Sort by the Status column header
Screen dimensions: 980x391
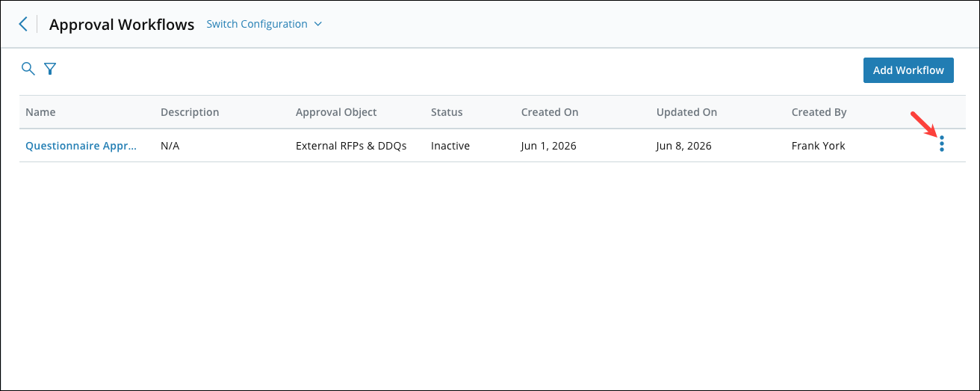pos(447,112)
